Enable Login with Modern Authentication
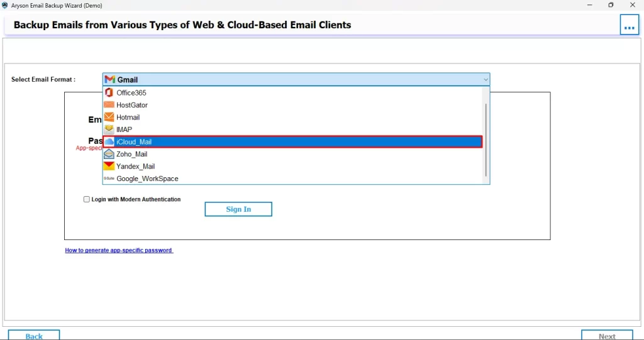644x340 pixels. (86, 199)
